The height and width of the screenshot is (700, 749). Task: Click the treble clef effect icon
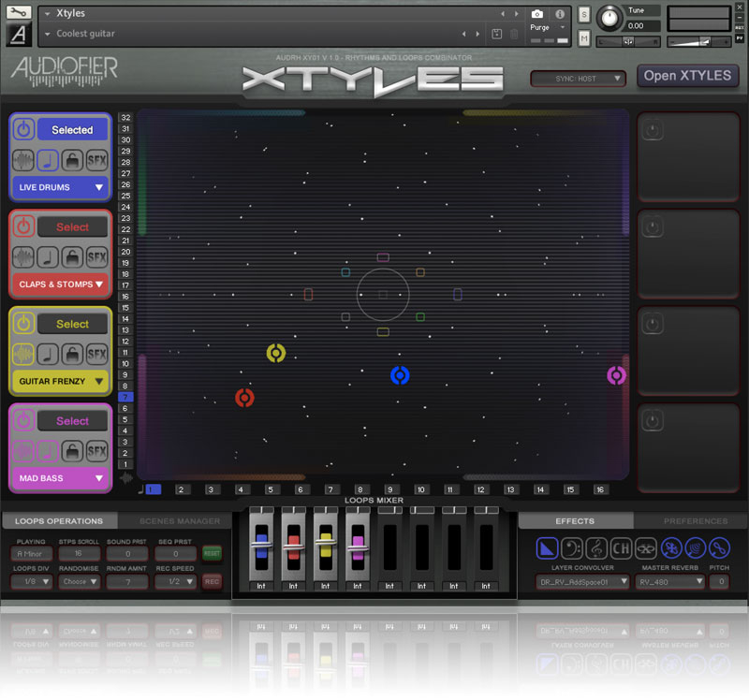(597, 548)
